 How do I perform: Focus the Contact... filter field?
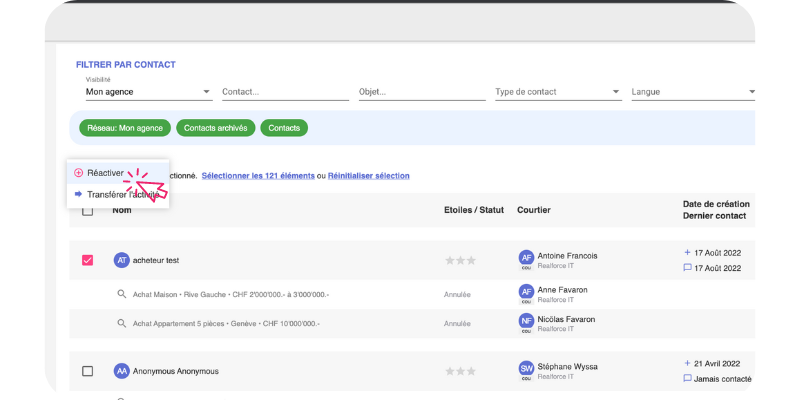[x=285, y=92]
